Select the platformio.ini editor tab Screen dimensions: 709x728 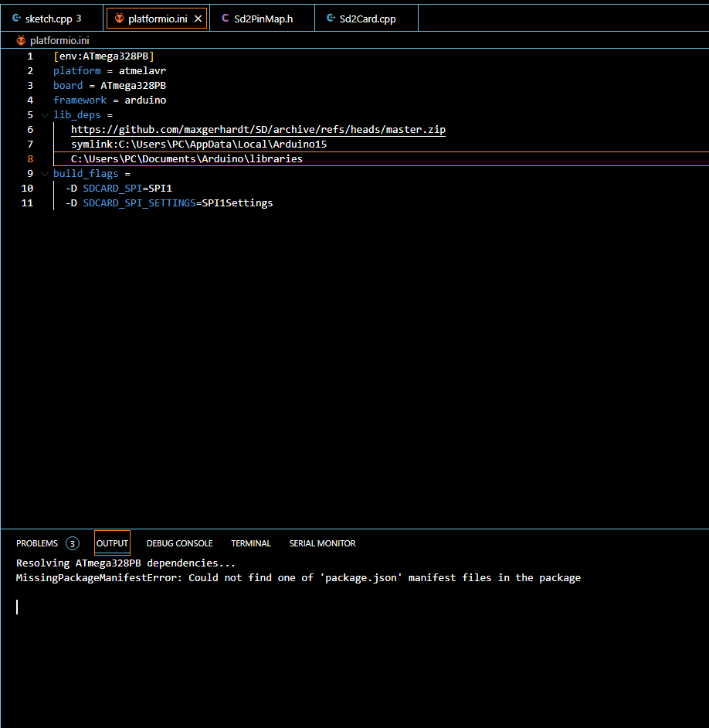(x=157, y=19)
